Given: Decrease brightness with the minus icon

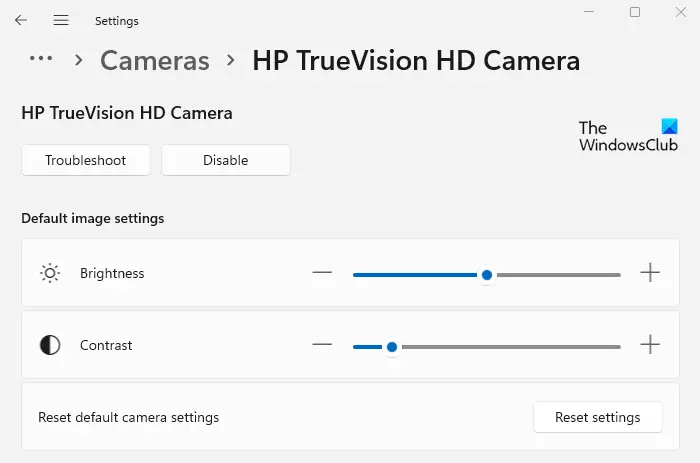Looking at the screenshot, I should point(322,272).
